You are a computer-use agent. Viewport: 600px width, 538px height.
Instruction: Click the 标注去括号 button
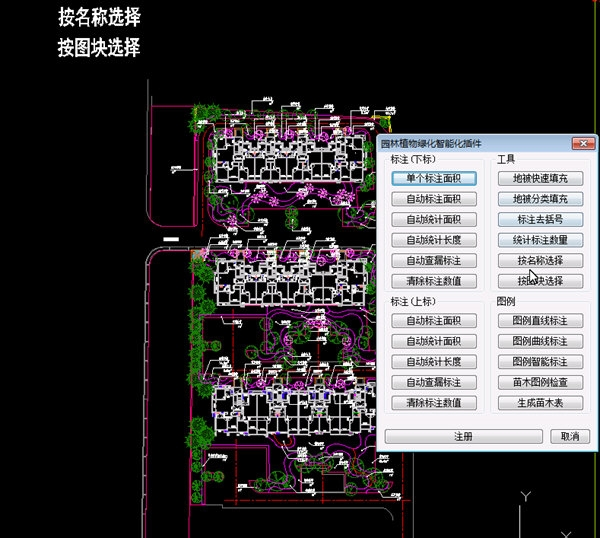pyautogui.click(x=539, y=219)
